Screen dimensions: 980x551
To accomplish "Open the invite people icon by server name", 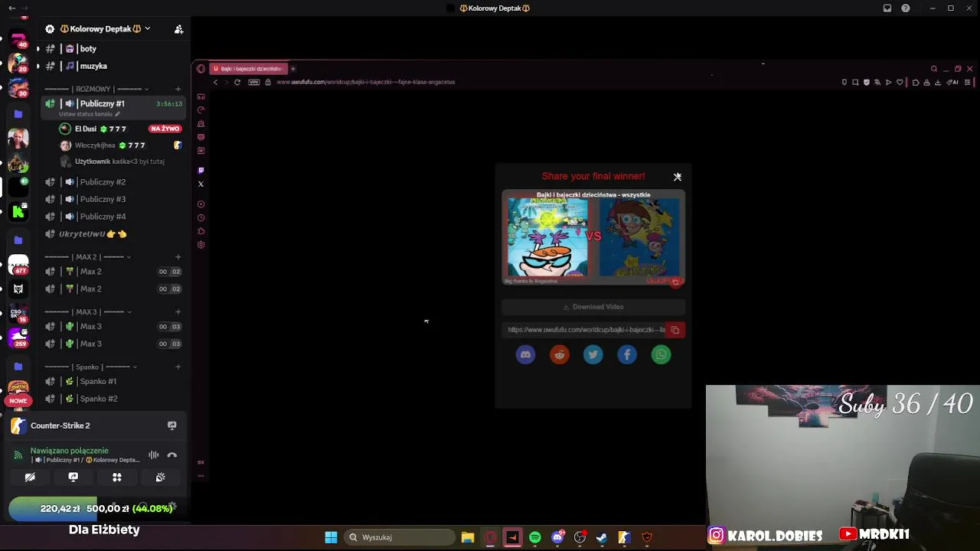I will coord(178,29).
